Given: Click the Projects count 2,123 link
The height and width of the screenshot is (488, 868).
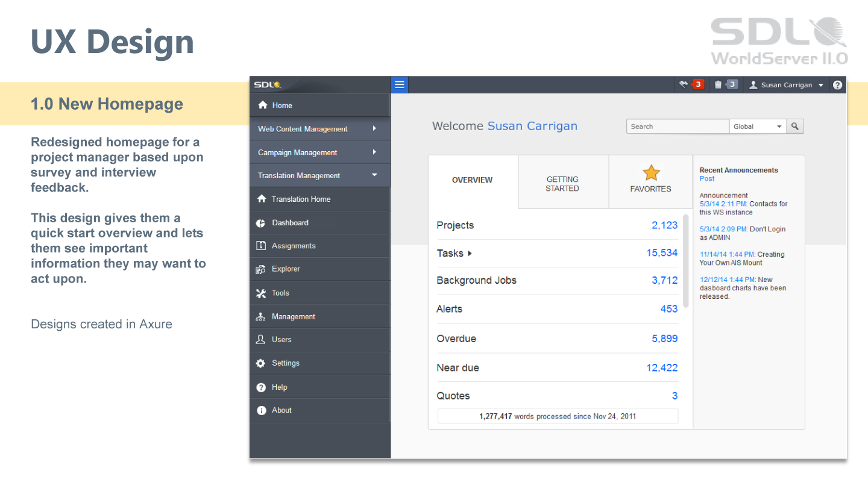Looking at the screenshot, I should click(664, 225).
